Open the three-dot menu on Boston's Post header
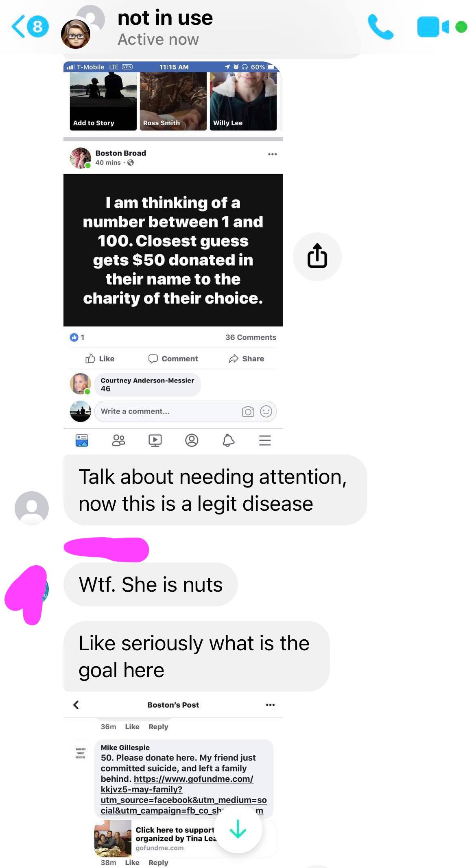Image resolution: width=476 pixels, height=868 pixels. (x=270, y=705)
